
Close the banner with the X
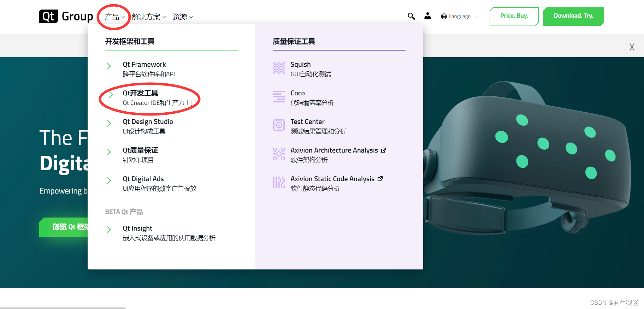pyautogui.click(x=632, y=47)
